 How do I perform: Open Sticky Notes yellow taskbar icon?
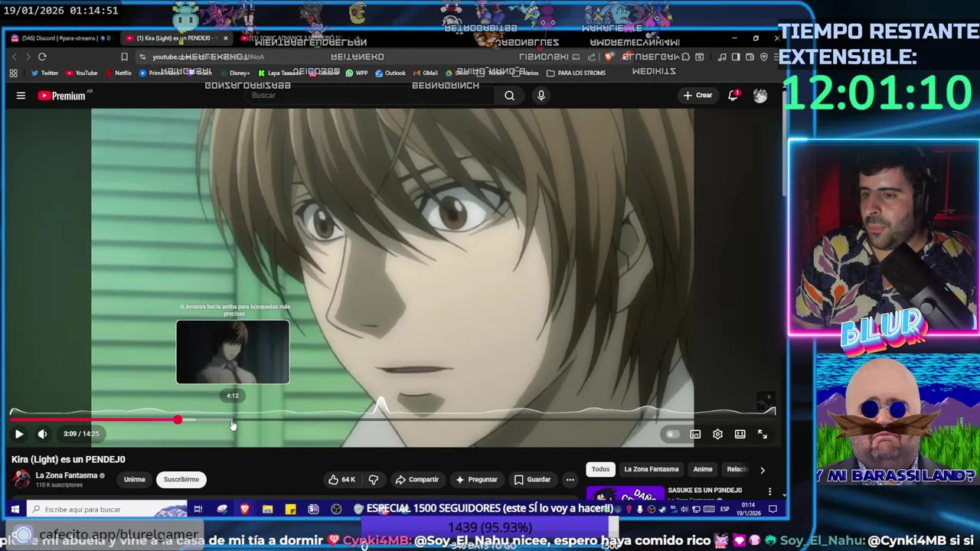click(290, 510)
